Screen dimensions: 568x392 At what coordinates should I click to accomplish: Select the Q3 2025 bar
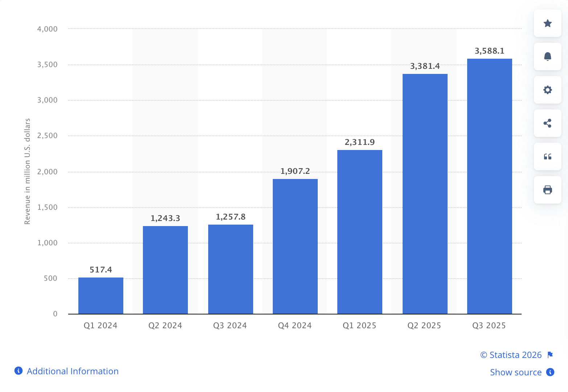(x=489, y=186)
